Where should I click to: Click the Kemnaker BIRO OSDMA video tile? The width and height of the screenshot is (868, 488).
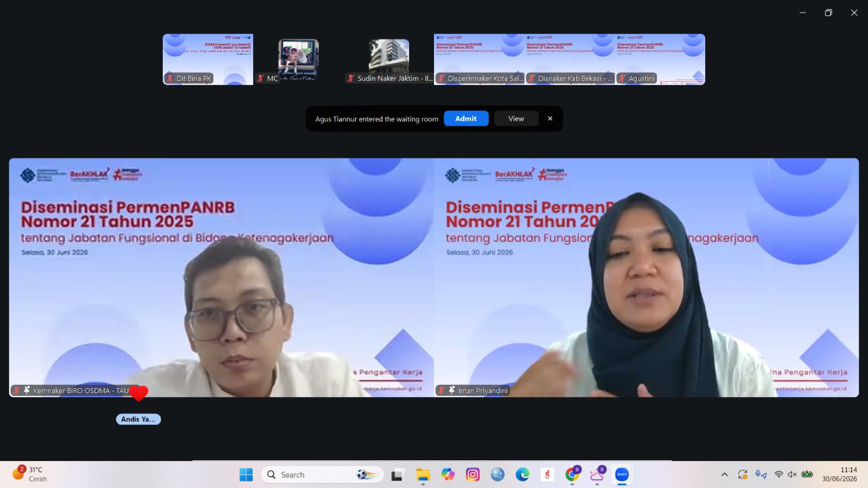[221, 278]
